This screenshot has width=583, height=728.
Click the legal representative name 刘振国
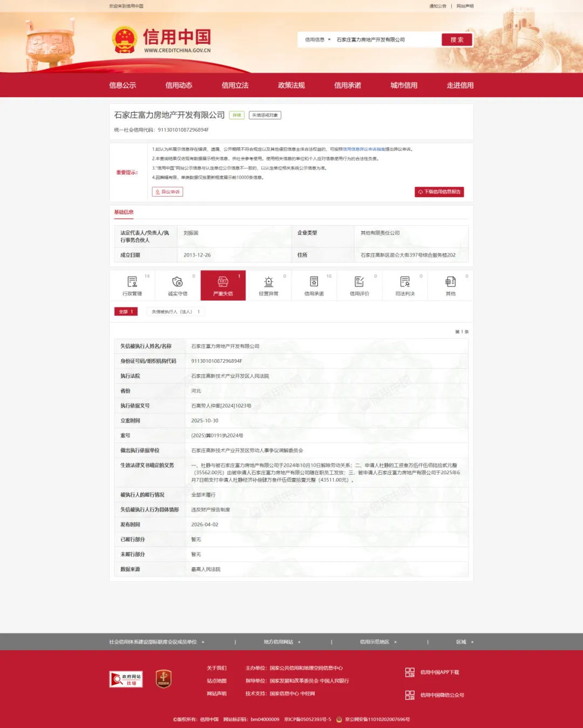[x=191, y=233]
